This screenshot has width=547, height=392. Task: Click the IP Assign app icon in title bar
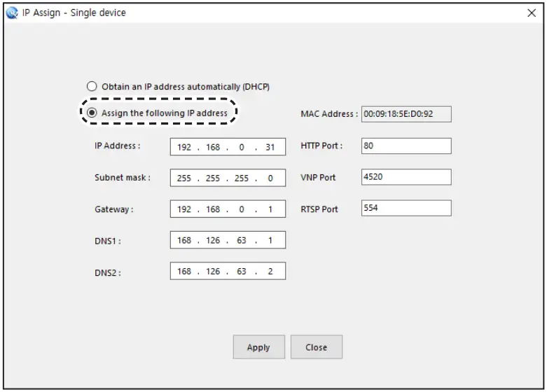click(12, 13)
